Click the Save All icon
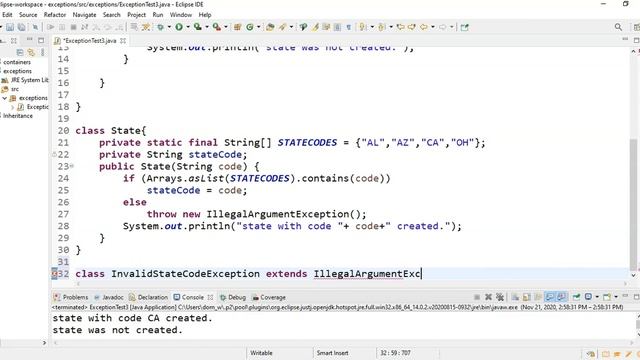 pos(21,27)
